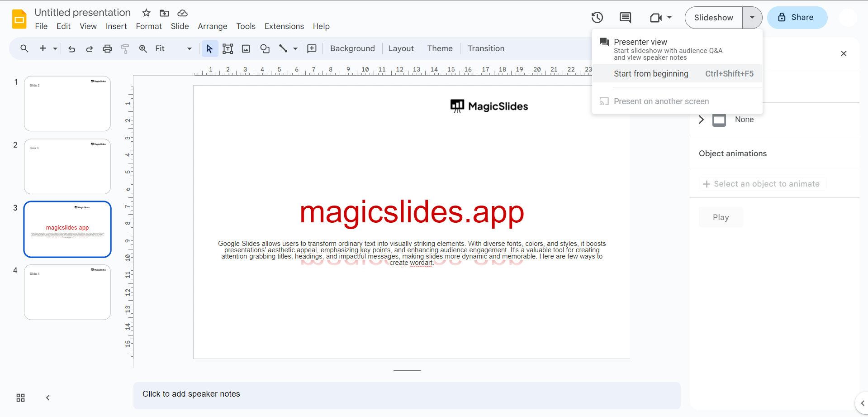Viewport: 868px width, 417px height.
Task: Click the Transition button
Action: pos(486,48)
